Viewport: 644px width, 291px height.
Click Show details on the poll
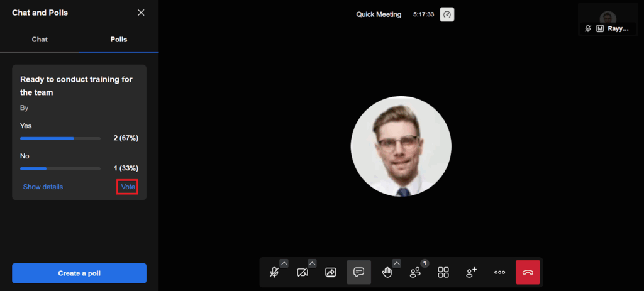click(x=43, y=187)
